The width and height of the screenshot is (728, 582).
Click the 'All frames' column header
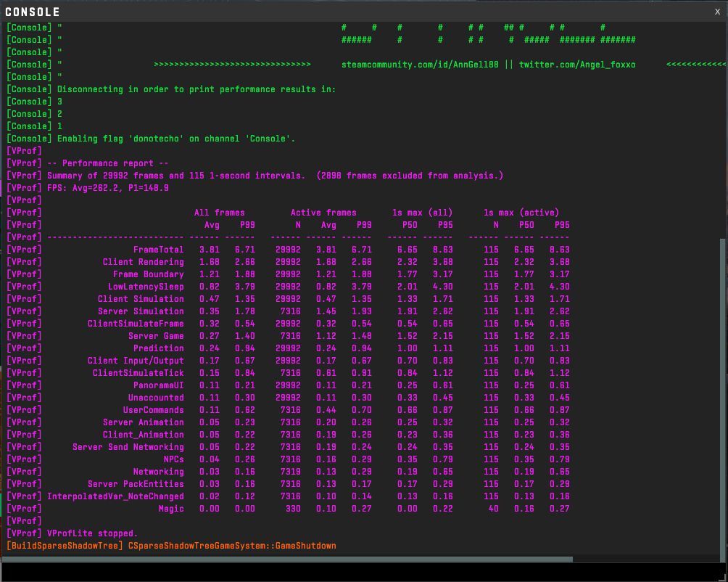[x=219, y=213]
